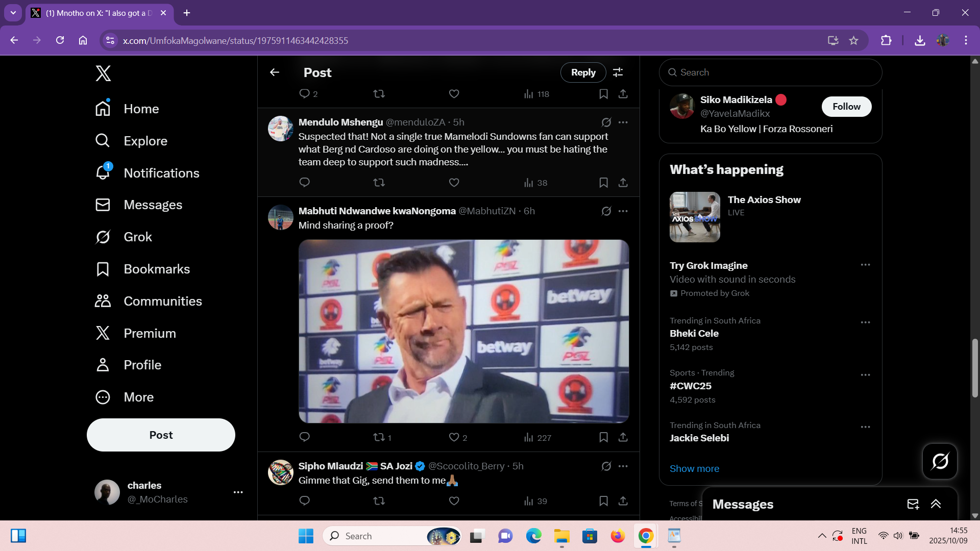This screenshot has height=551, width=980.
Task: Click Show more under trends
Action: point(694,469)
